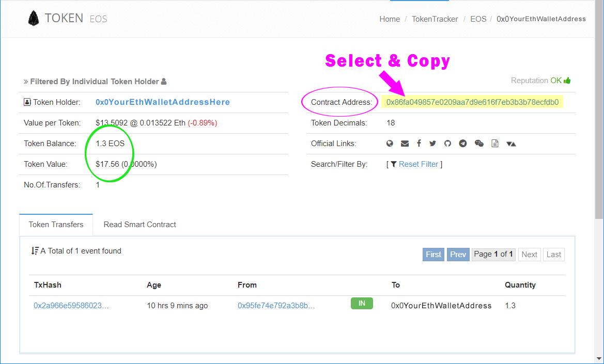The image size is (604, 364).
Task: Click the green IN badge
Action: [362, 304]
